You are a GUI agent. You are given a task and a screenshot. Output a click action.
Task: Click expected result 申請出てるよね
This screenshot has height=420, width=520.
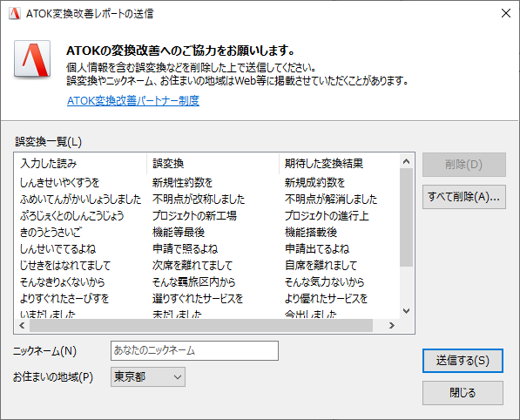coord(317,249)
